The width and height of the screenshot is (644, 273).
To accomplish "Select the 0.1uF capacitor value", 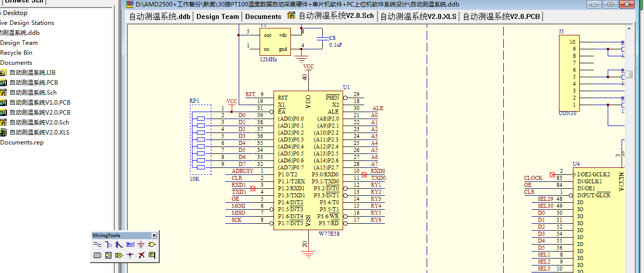I will (x=336, y=45).
